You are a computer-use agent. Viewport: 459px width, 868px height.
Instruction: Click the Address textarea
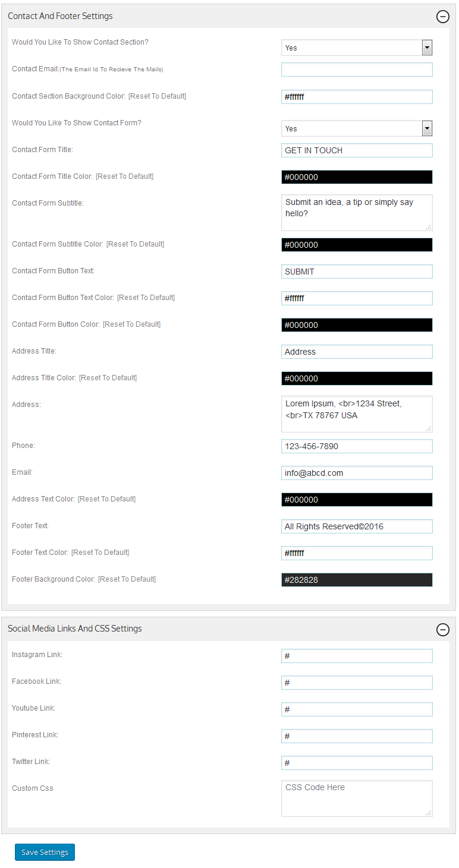pos(357,414)
